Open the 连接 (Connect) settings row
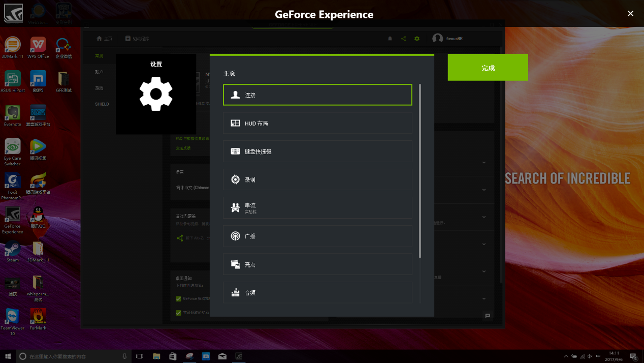Image resolution: width=644 pixels, height=363 pixels. coord(317,95)
